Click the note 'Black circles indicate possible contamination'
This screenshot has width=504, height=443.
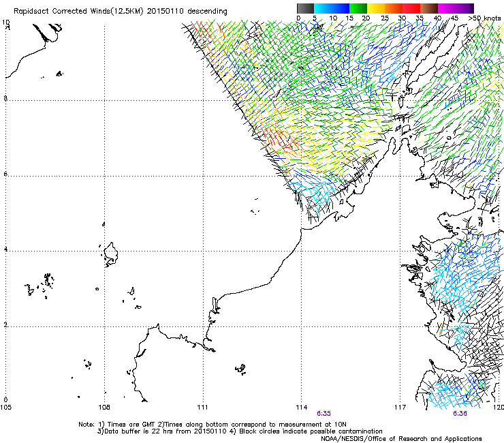[311, 431]
